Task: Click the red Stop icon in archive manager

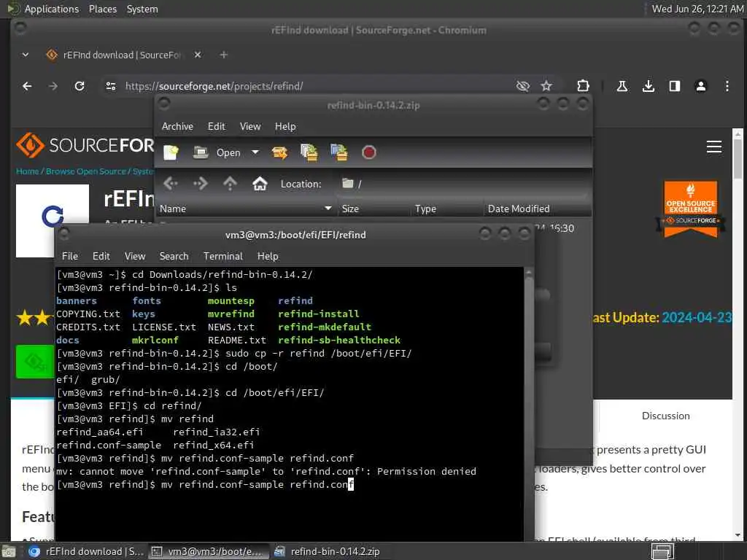Action: coord(368,153)
